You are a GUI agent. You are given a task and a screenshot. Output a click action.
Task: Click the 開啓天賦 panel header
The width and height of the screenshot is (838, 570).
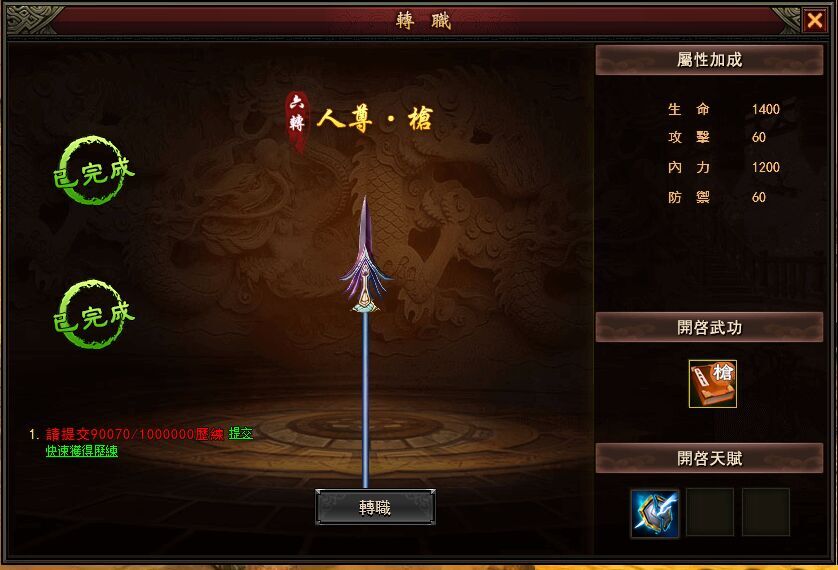pyautogui.click(x=709, y=458)
